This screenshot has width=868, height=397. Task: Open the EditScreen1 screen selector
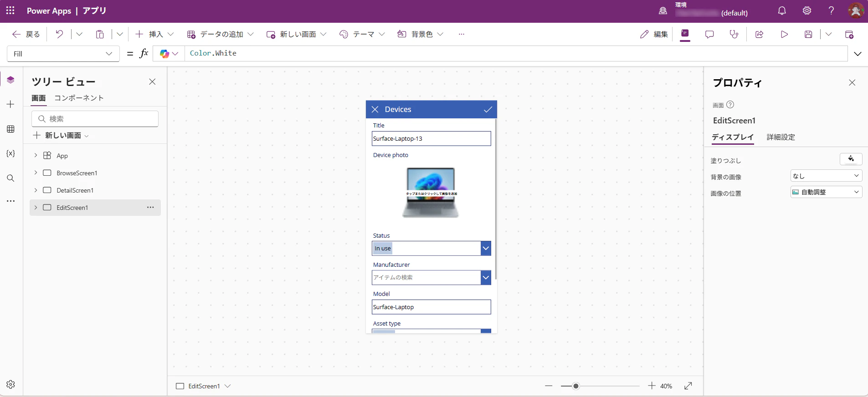tap(204, 386)
